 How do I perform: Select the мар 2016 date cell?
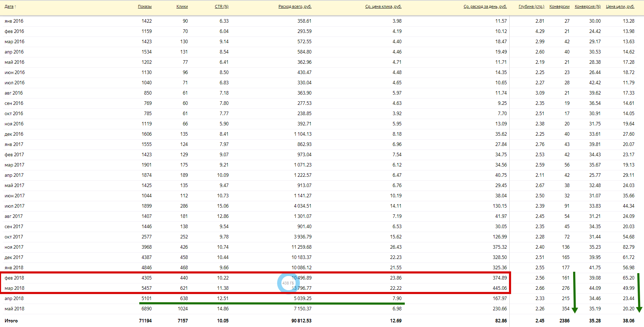[x=15, y=41]
